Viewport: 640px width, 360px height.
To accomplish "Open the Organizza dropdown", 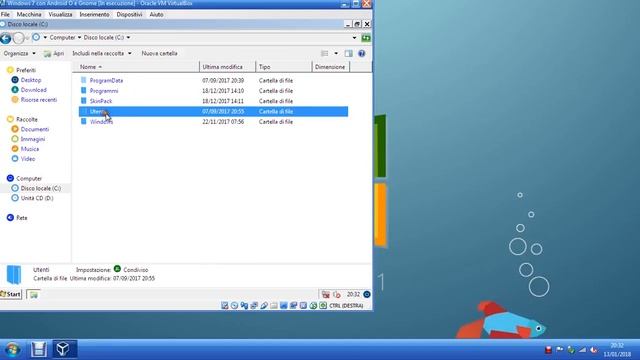I will pyautogui.click(x=19, y=53).
